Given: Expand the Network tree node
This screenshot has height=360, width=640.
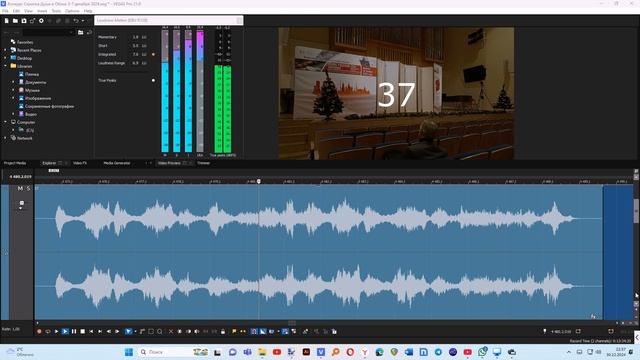Looking at the screenshot, I should pos(6,138).
